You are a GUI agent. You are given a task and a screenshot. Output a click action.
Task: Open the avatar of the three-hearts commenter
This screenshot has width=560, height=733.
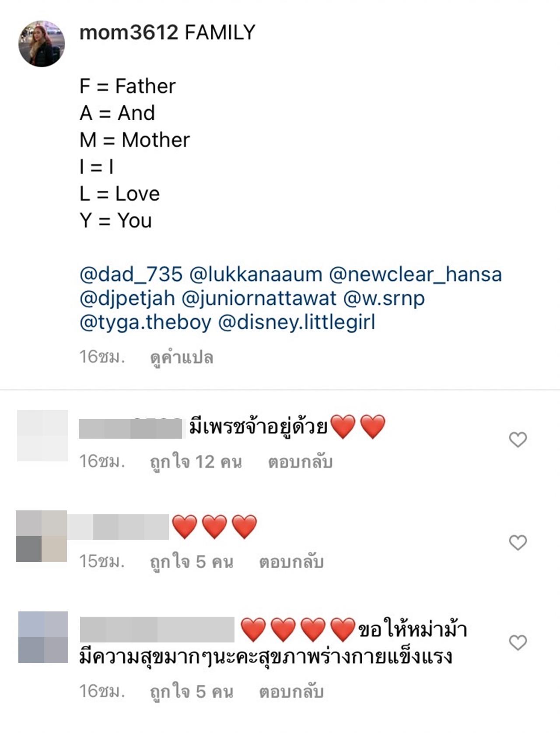[x=42, y=536]
